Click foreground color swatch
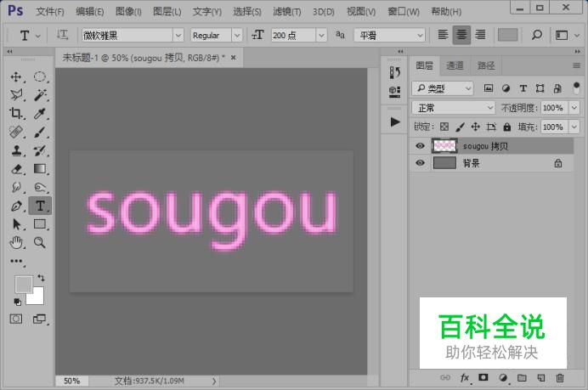 (x=23, y=284)
